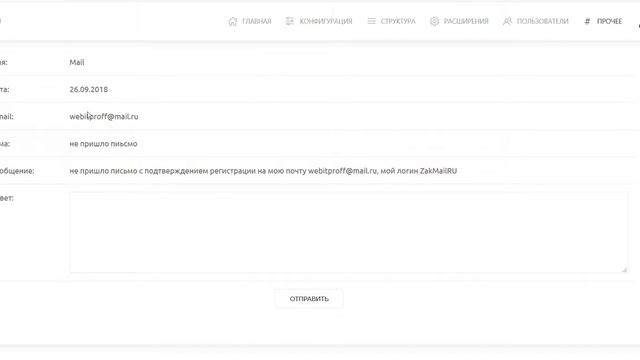
Task: Focus the reply message text area
Action: (349, 232)
